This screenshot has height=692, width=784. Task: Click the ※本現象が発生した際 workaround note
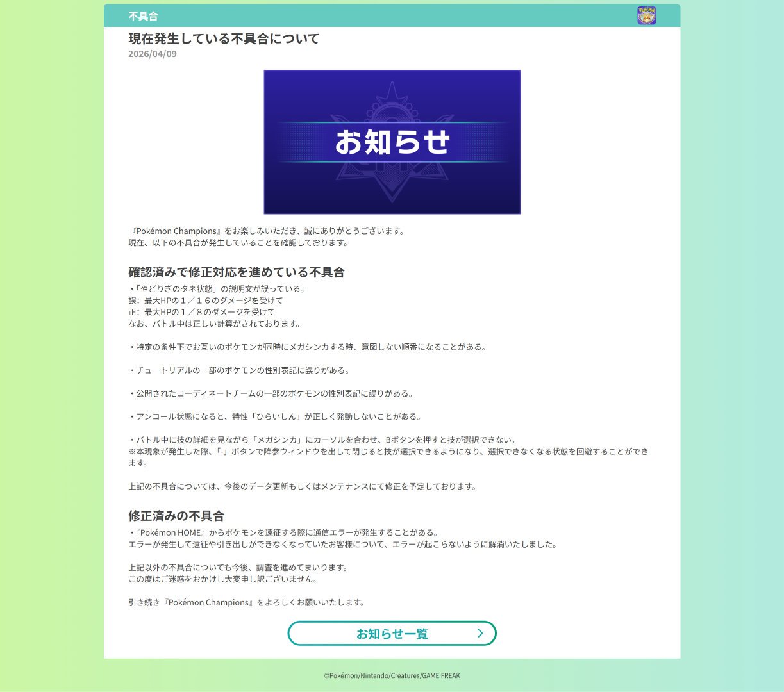[388, 457]
